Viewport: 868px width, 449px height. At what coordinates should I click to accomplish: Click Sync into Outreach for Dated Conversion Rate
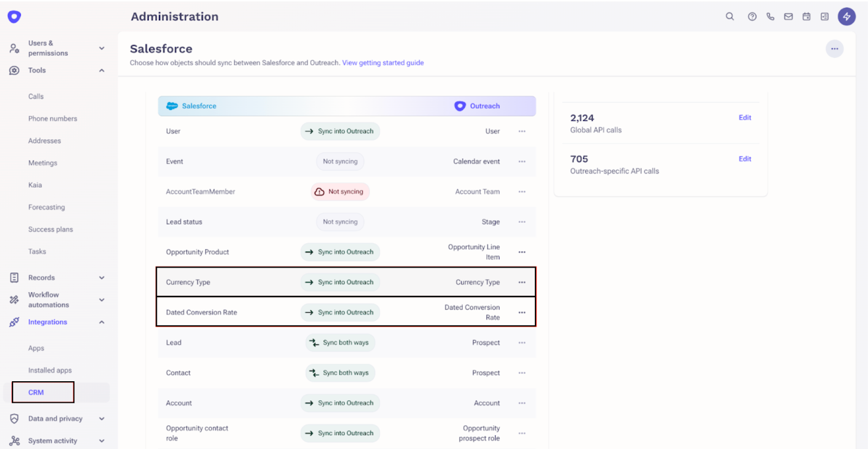[x=340, y=312]
